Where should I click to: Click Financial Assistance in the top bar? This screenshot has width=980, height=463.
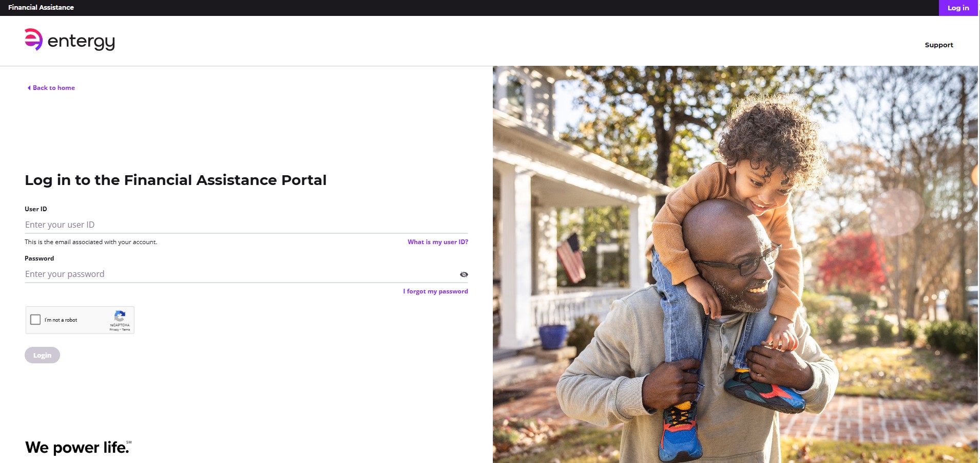pos(41,8)
